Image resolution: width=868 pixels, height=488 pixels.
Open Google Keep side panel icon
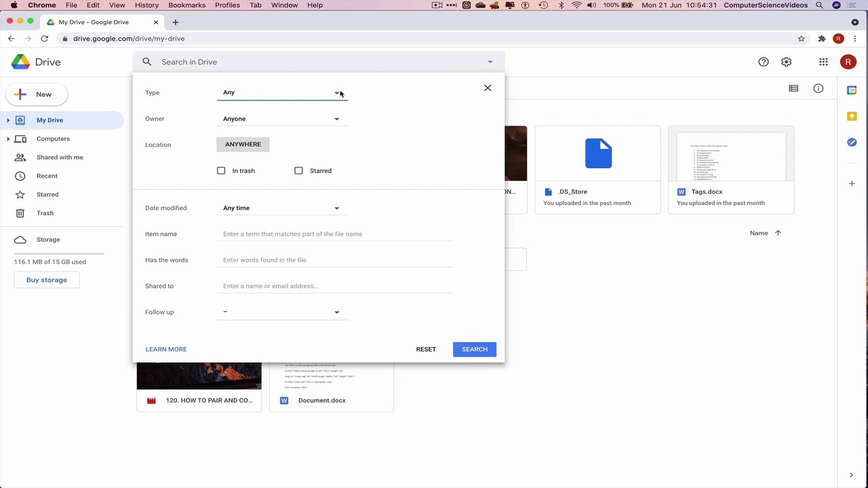click(x=852, y=117)
